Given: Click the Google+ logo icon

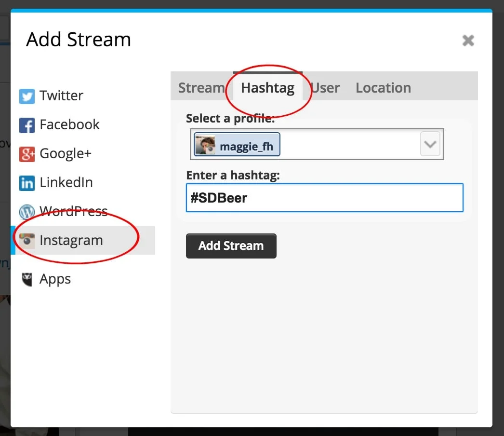Looking at the screenshot, I should pyautogui.click(x=27, y=154).
